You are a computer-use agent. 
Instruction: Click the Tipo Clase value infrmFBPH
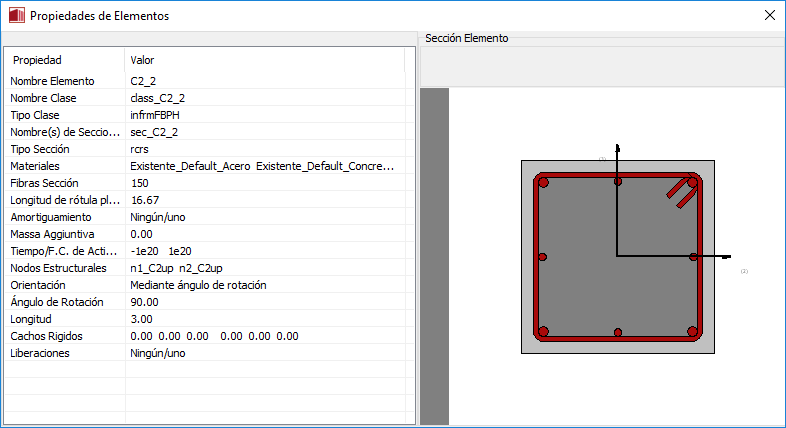(155, 115)
